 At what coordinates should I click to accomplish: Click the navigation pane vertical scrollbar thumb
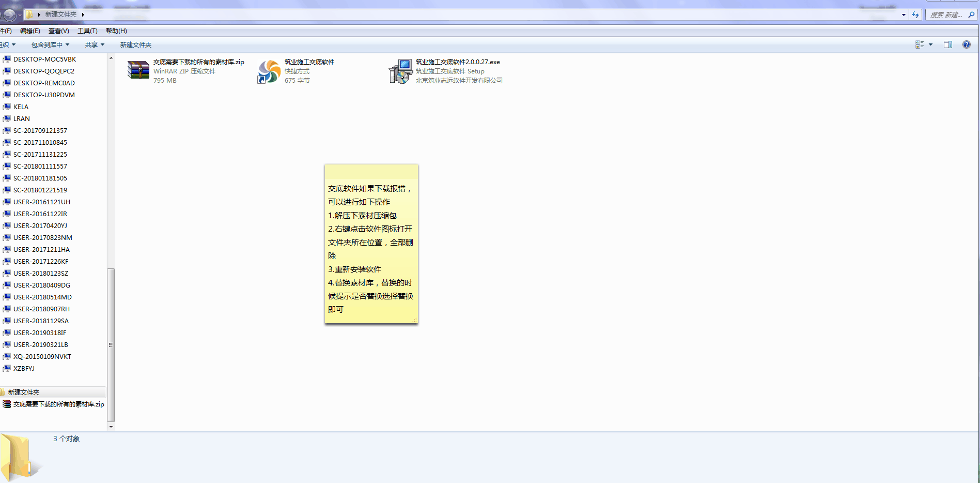tap(111, 344)
